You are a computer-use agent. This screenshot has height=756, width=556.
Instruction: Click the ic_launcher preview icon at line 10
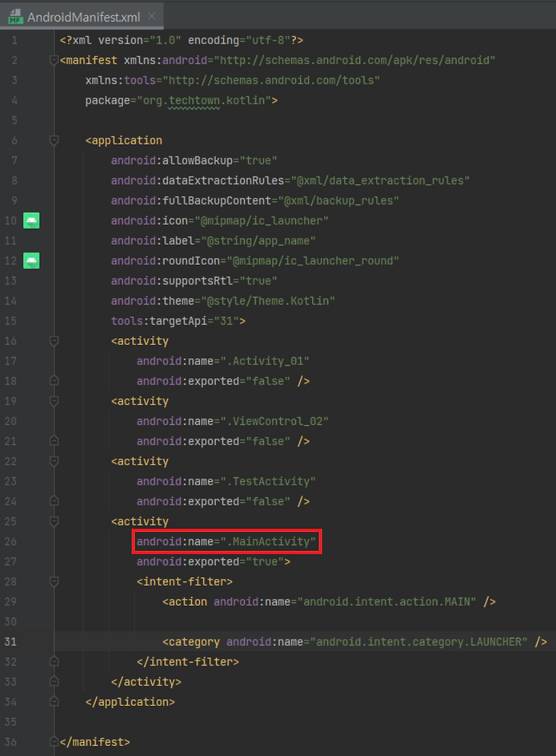pos(31,220)
